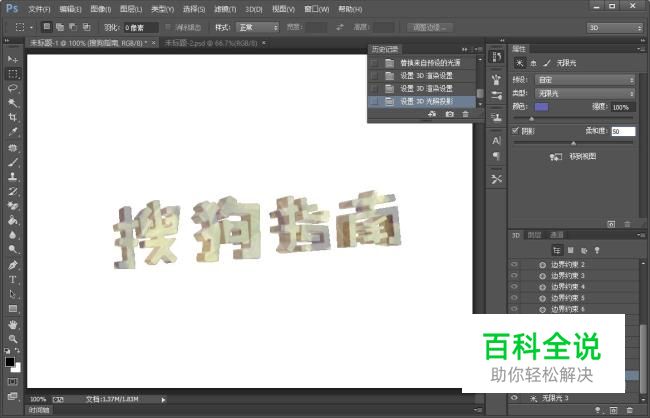
Task: Hide 无限光 3 using eye icon
Action: click(x=514, y=398)
